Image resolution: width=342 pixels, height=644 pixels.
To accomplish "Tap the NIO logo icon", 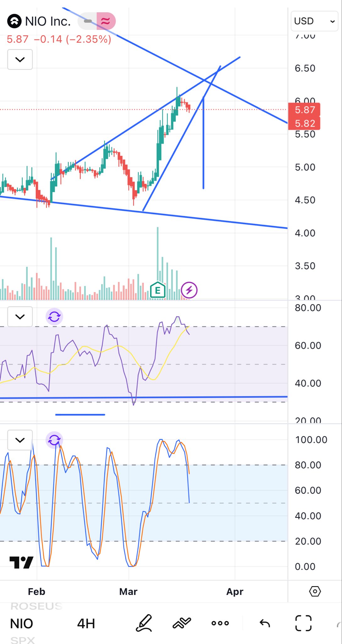I will (x=14, y=21).
